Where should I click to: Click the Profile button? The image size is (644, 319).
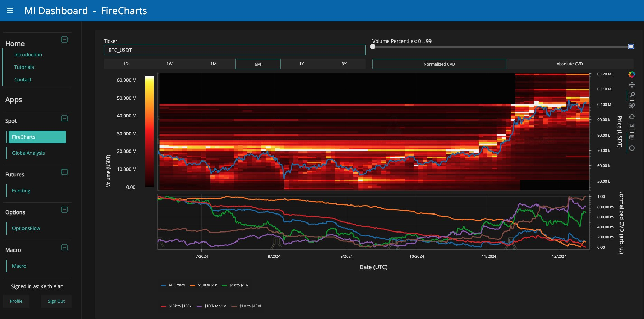click(x=16, y=301)
